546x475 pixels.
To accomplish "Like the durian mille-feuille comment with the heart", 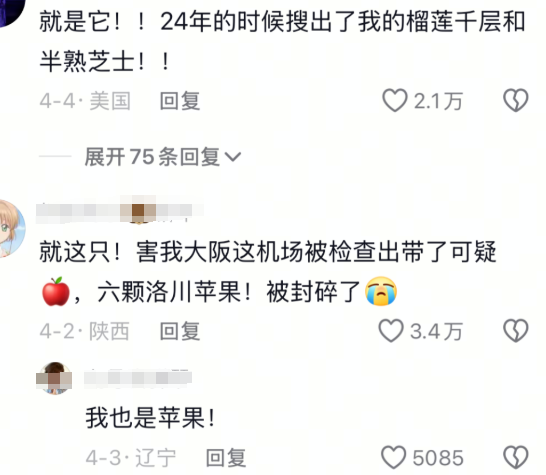I will pos(395,100).
